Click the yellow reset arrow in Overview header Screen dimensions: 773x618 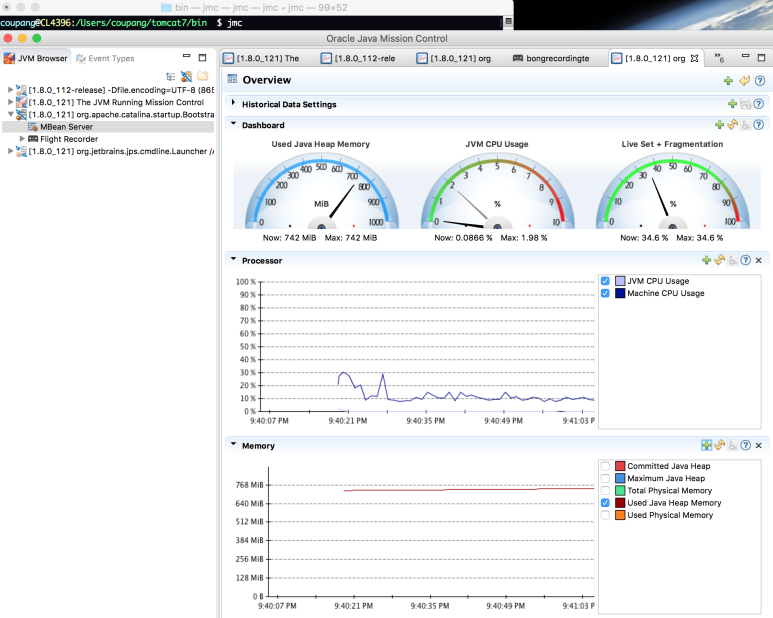744,80
